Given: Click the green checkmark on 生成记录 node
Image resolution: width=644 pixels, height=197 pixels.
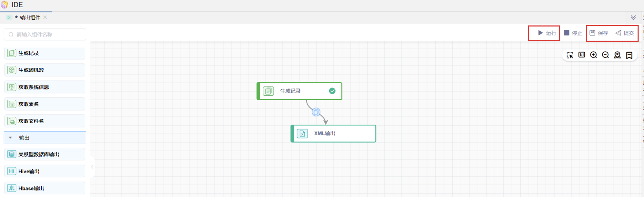Looking at the screenshot, I should click(x=332, y=91).
